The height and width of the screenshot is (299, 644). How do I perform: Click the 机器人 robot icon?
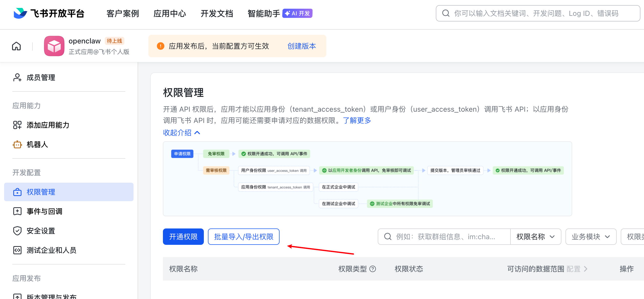[17, 144]
